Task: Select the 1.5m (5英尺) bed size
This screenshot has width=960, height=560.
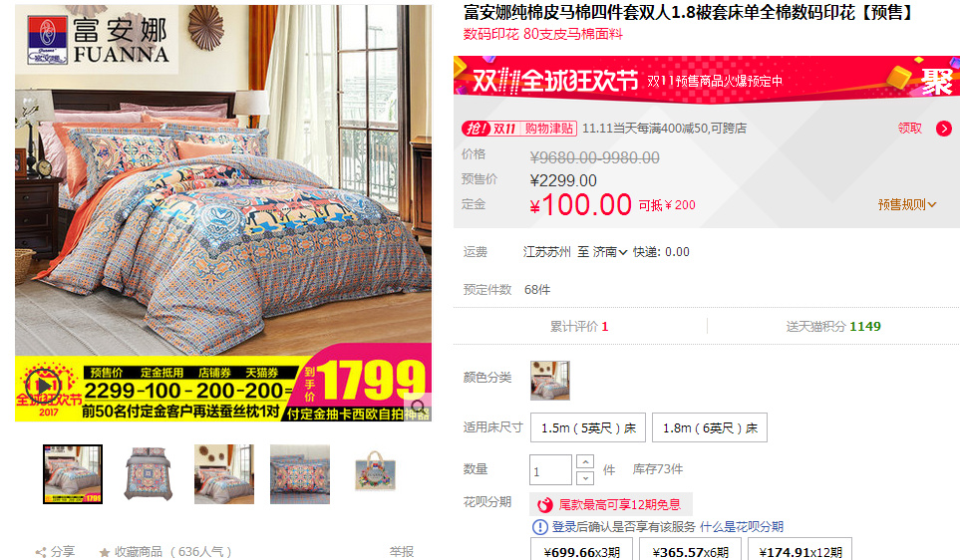Action: click(x=588, y=427)
